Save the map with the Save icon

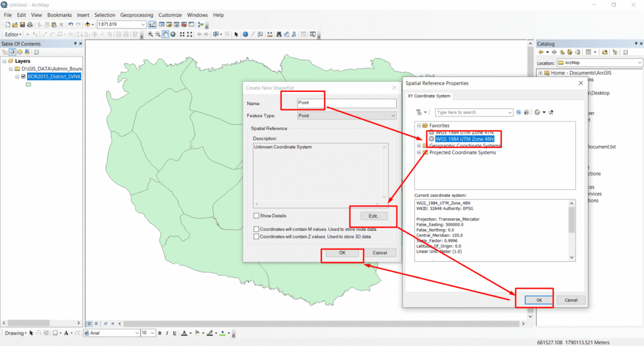click(22, 25)
